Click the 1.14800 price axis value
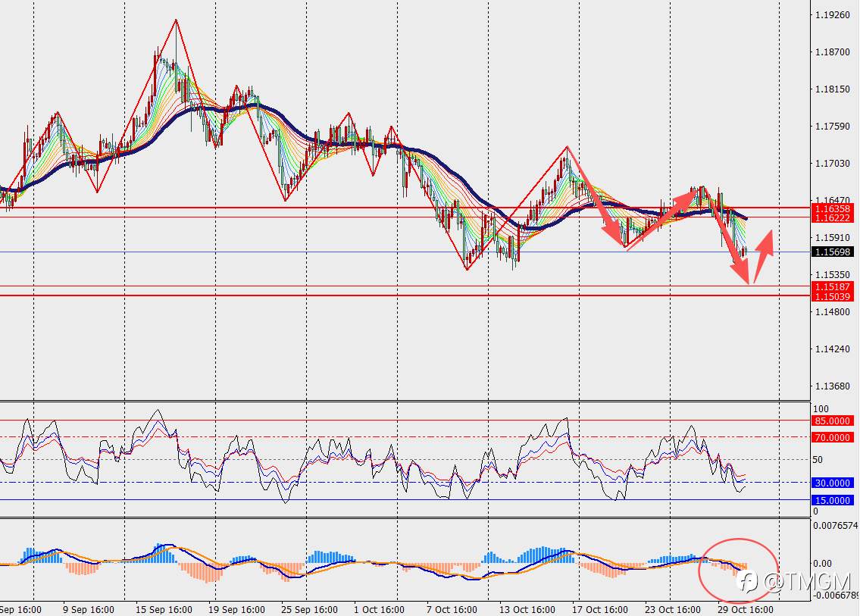The height and width of the screenshot is (616, 860). 832,311
